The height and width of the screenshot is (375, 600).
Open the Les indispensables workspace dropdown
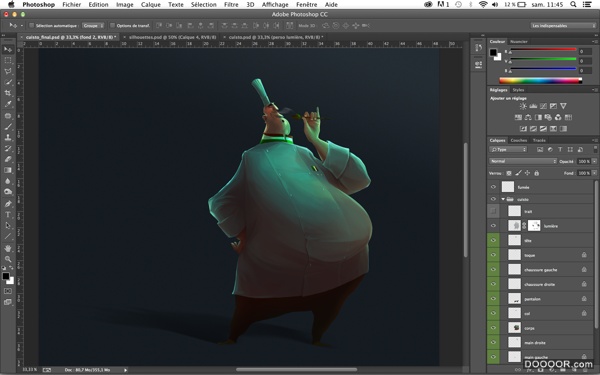(x=563, y=26)
